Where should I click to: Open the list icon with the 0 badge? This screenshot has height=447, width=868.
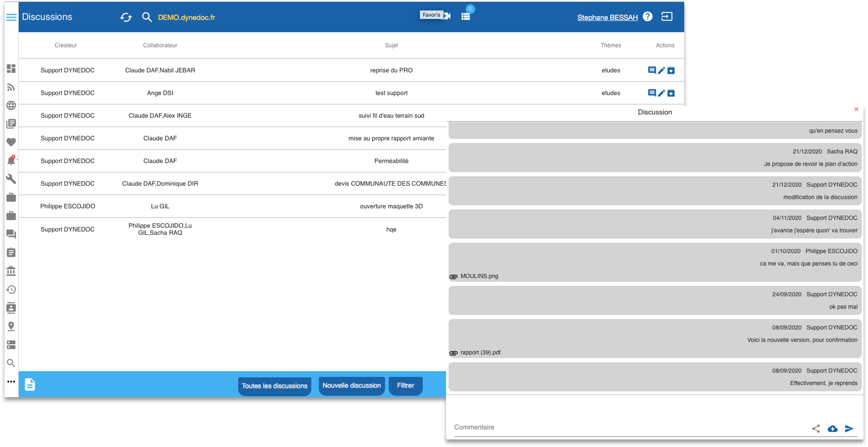coord(466,16)
